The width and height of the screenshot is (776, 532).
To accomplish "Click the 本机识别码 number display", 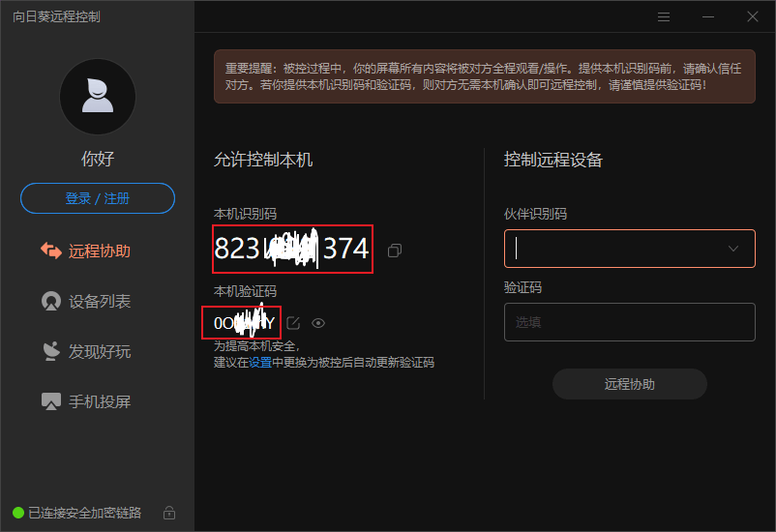I will [292, 249].
